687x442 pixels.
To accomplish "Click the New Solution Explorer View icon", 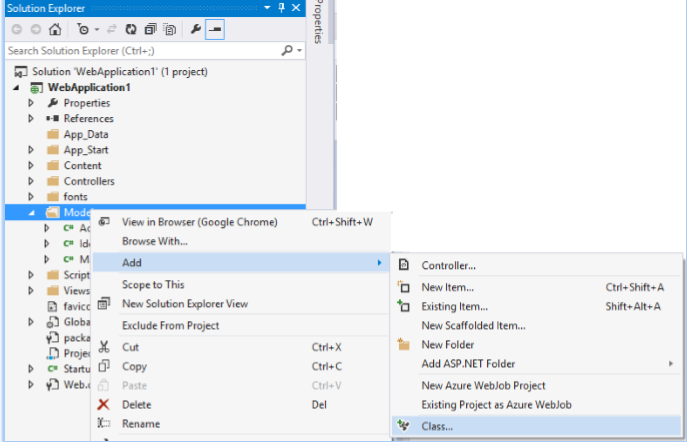I will click(x=104, y=303).
